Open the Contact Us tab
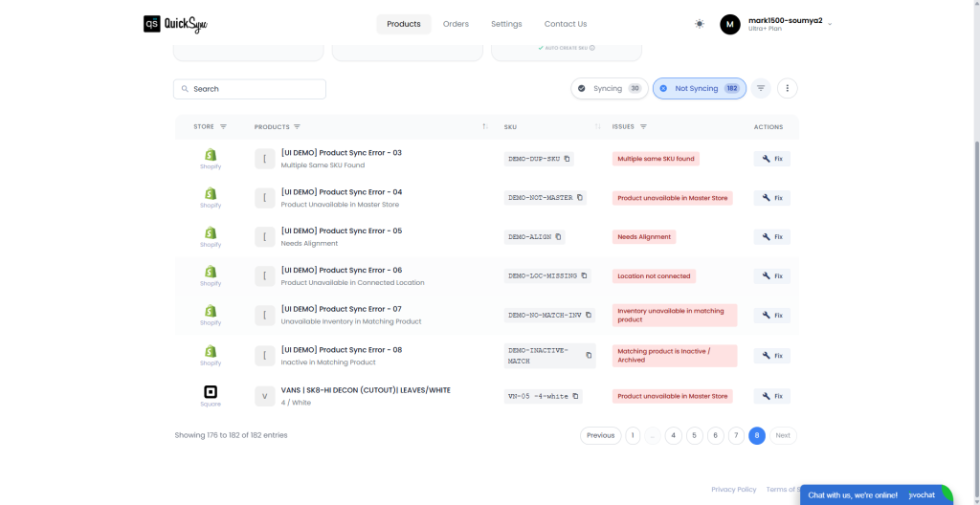This screenshot has height=505, width=980. click(565, 24)
